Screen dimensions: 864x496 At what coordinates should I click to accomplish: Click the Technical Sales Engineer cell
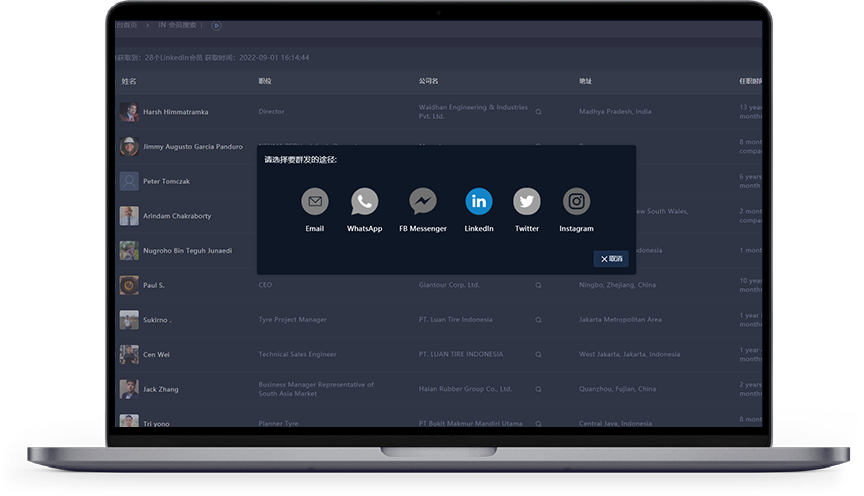298,354
